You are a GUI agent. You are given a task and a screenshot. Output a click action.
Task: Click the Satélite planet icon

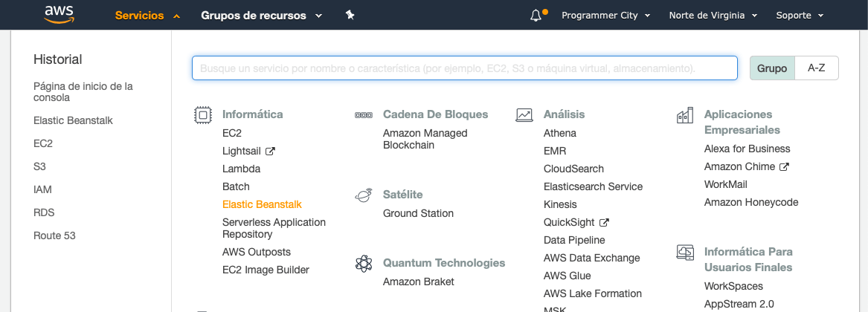363,195
